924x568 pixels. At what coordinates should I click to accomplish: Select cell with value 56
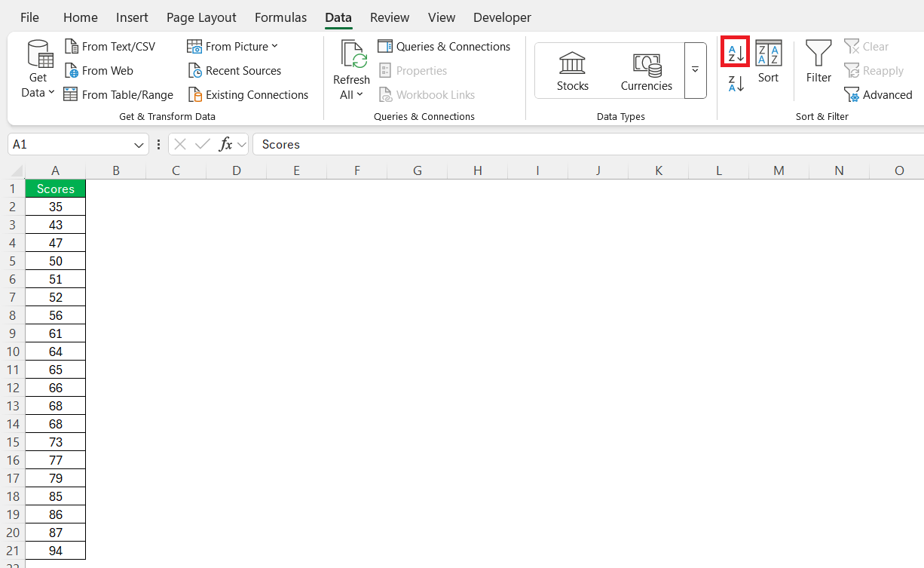[x=56, y=315]
